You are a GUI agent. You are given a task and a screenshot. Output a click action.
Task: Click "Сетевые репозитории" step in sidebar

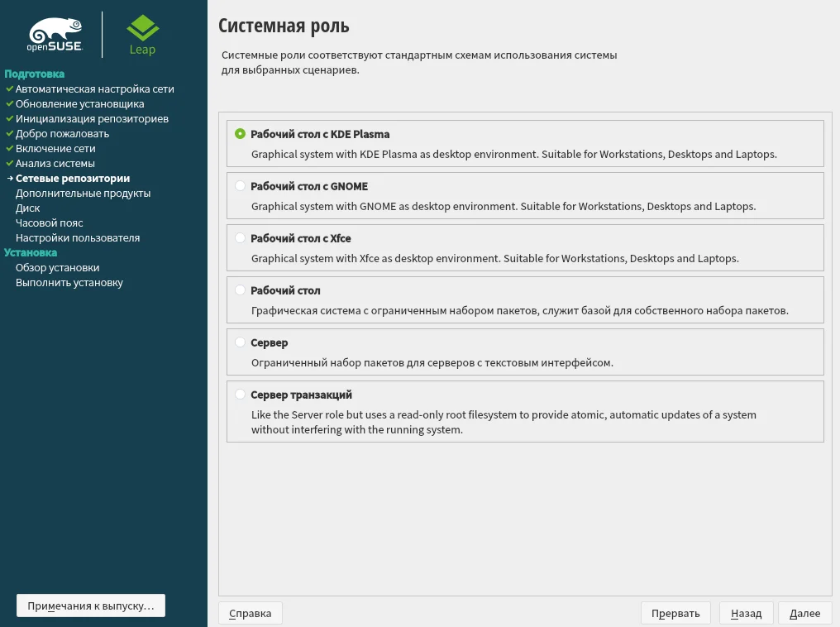pyautogui.click(x=73, y=178)
